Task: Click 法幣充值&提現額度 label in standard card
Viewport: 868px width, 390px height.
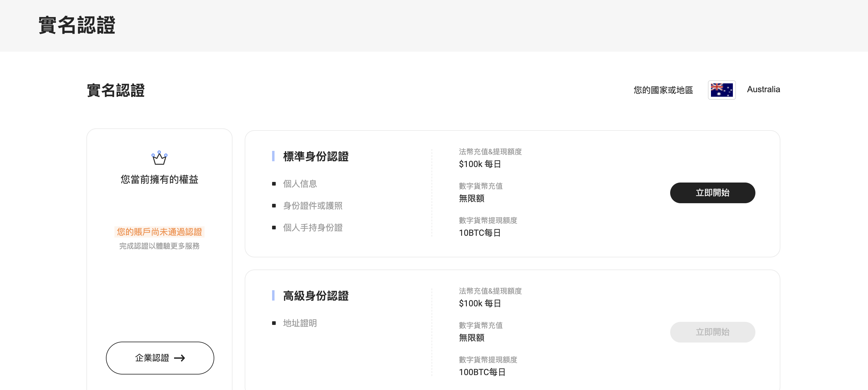Action: tap(490, 151)
